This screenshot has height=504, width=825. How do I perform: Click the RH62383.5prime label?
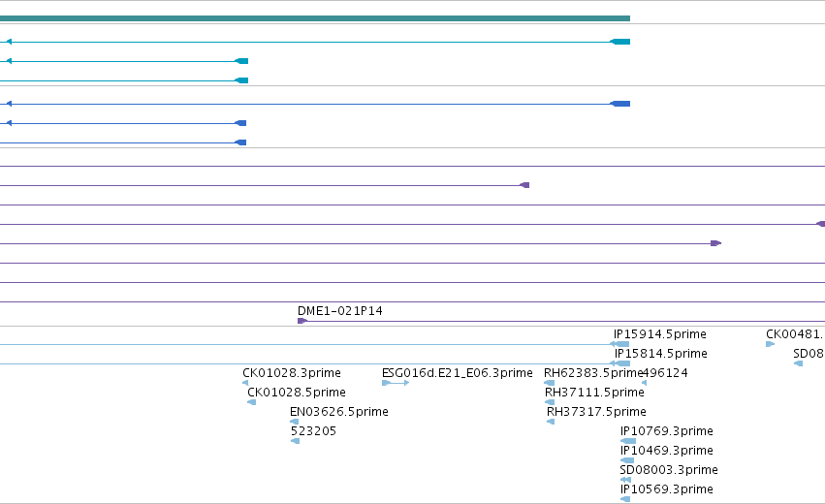[x=593, y=373]
